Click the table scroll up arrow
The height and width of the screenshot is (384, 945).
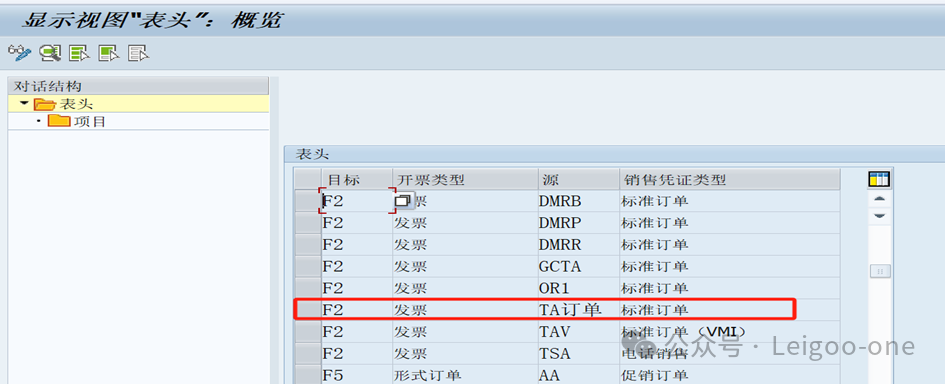click(x=880, y=200)
